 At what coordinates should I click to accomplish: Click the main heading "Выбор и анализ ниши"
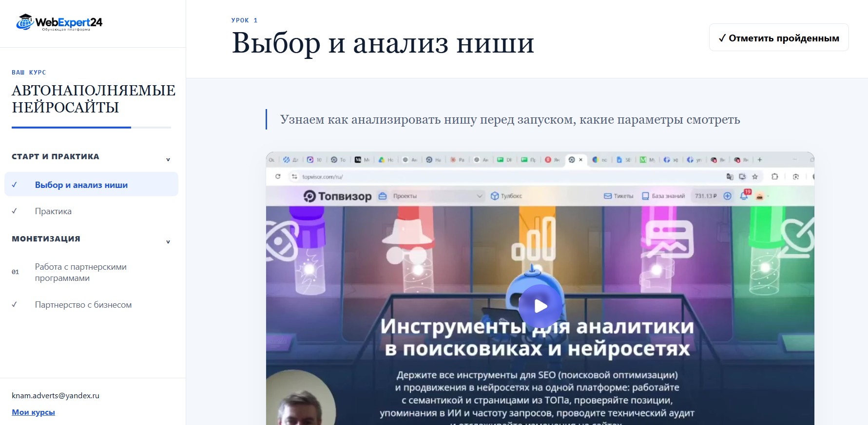[383, 43]
